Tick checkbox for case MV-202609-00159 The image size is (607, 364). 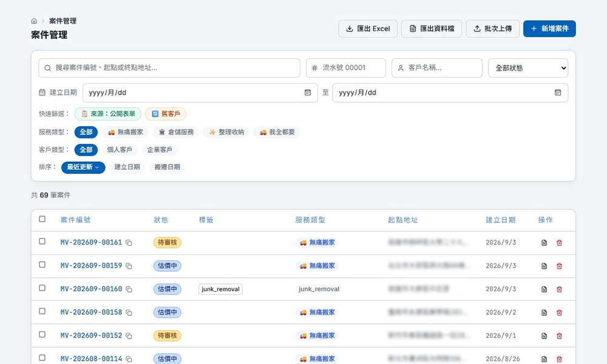[x=42, y=265]
